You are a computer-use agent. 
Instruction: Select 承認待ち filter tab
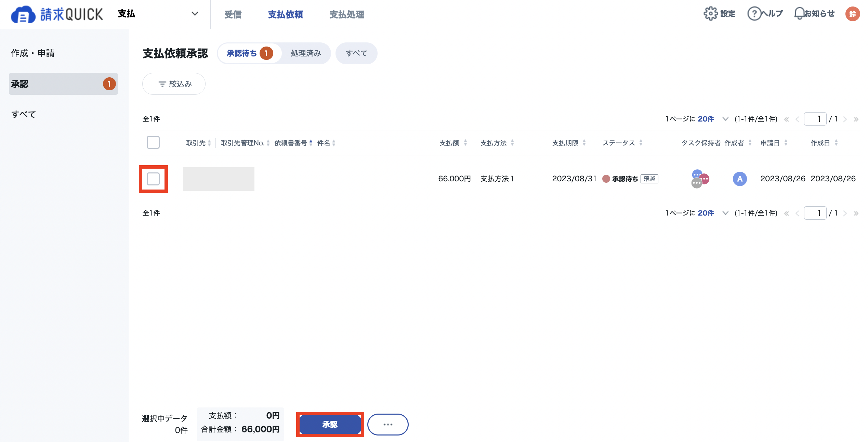(250, 53)
